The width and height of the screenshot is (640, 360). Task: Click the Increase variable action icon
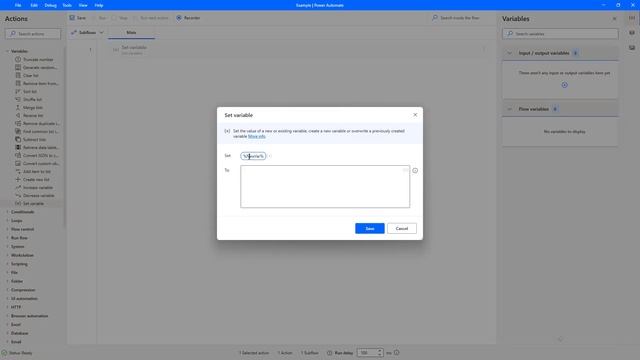tap(18, 187)
